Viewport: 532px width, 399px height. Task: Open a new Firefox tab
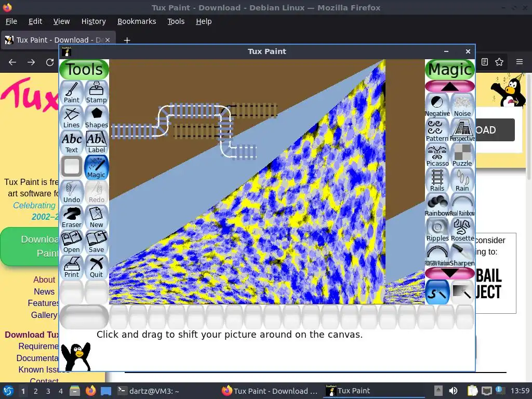(127, 41)
